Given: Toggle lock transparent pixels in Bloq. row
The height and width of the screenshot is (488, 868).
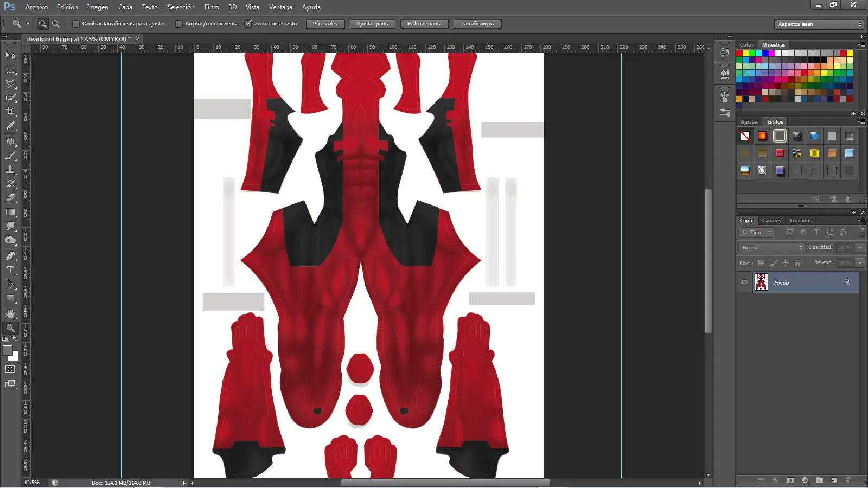Looking at the screenshot, I should (x=761, y=263).
